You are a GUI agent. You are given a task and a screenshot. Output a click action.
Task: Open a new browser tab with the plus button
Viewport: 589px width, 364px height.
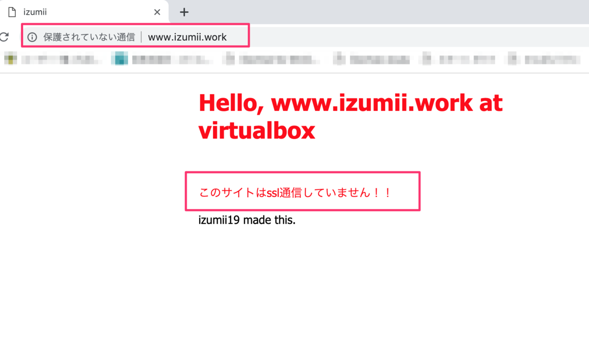(184, 12)
